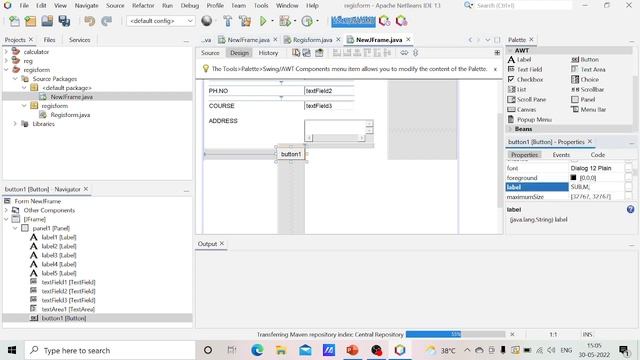The width and height of the screenshot is (640, 360).
Task: Click the memory usage bar in toolbar
Action: pos(353,21)
